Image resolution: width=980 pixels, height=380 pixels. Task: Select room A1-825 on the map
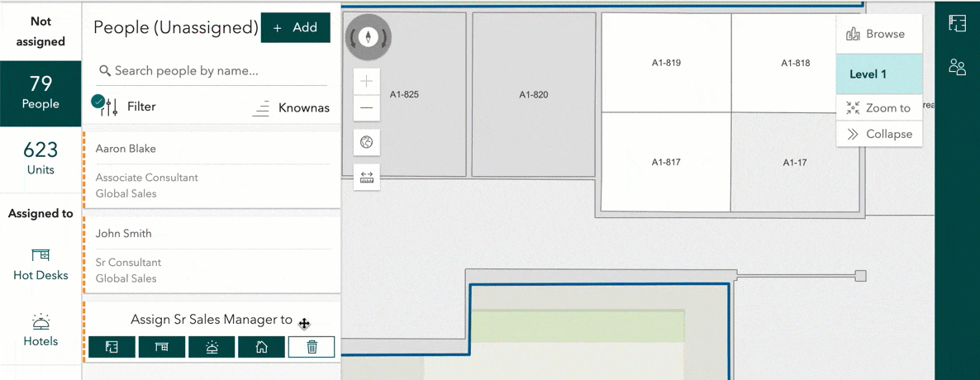click(x=404, y=95)
